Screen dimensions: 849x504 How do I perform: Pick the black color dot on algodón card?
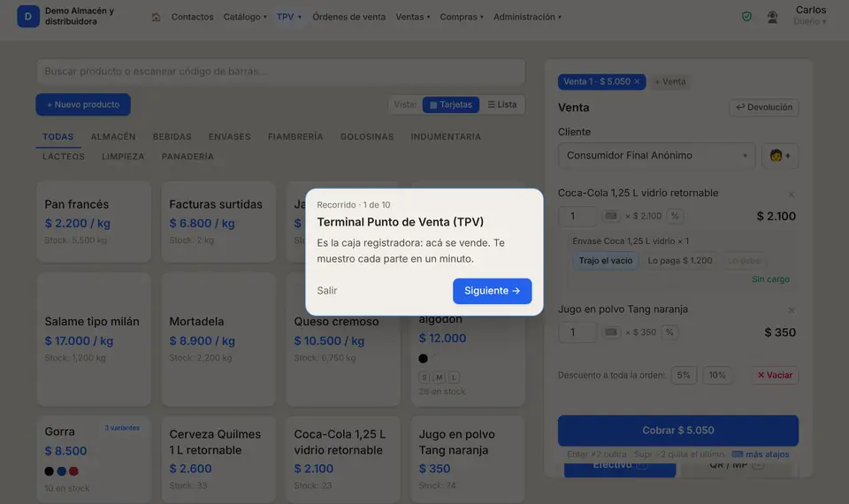tap(424, 358)
